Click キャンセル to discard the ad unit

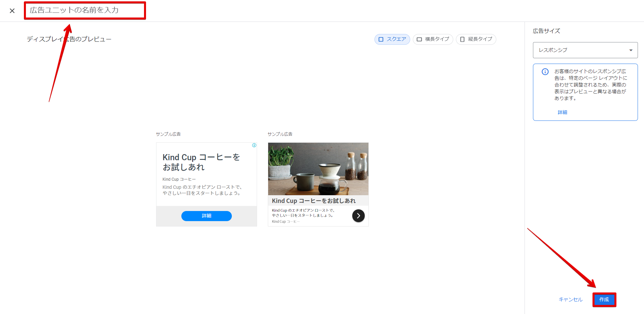pyautogui.click(x=570, y=300)
